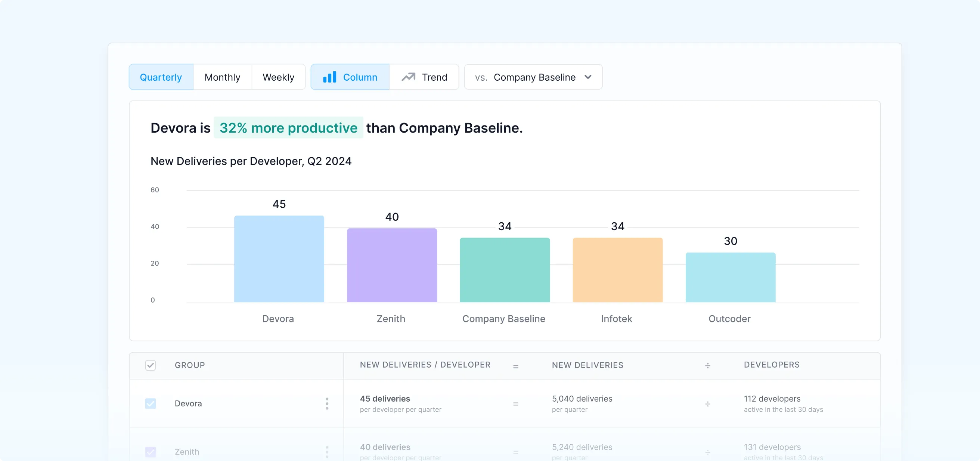Viewport: 980px width, 461px height.
Task: Click the 'Devora' group name in table
Action: tap(188, 403)
